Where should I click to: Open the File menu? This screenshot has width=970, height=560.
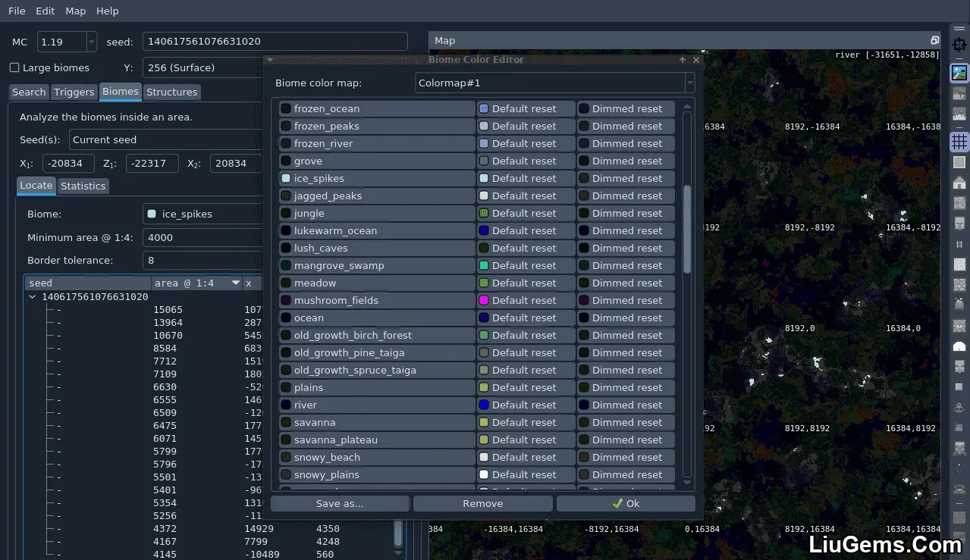click(17, 11)
